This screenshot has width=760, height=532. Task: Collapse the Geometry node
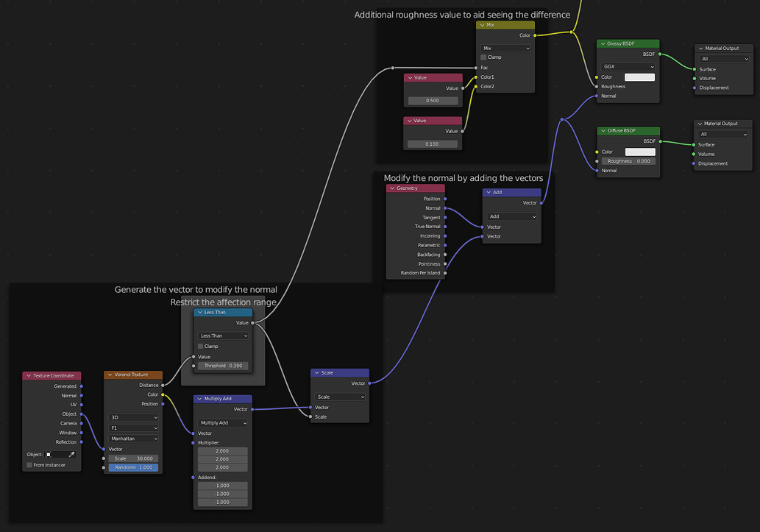point(392,188)
